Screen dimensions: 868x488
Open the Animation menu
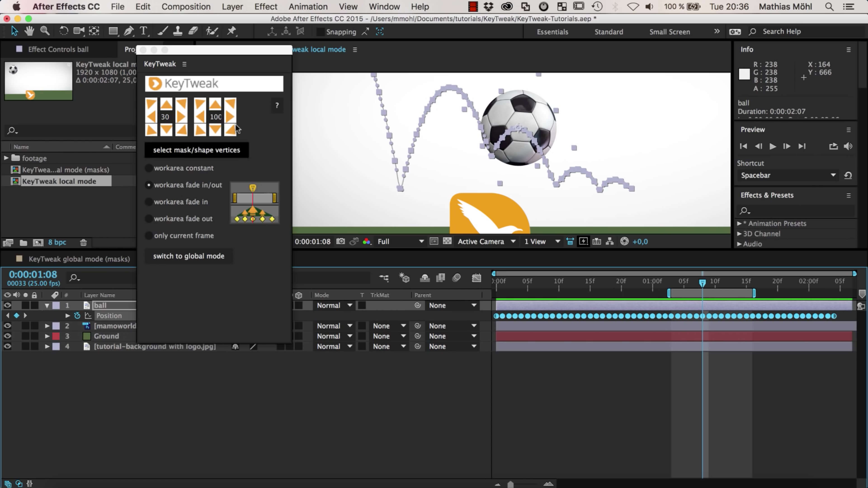(x=308, y=6)
